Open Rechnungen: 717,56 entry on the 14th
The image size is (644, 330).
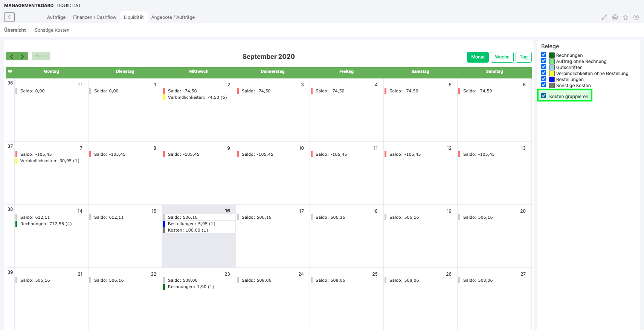tap(46, 224)
